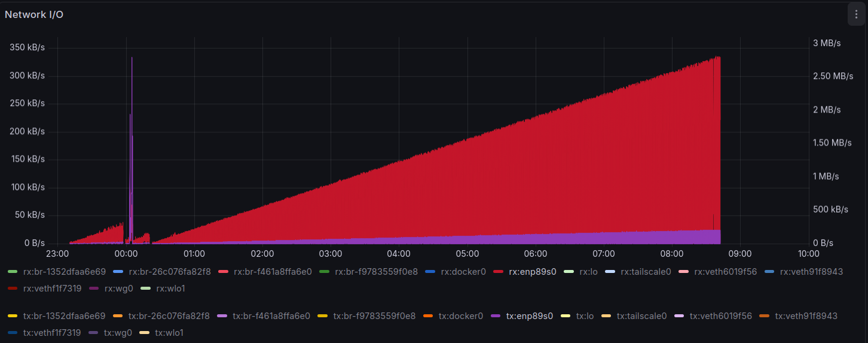This screenshot has height=343, width=868.
Task: Select tx:veth91f8943 legend entry
Action: point(806,315)
